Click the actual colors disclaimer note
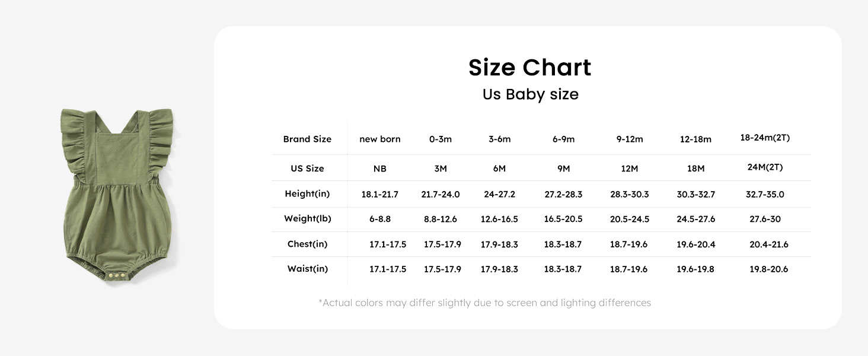This screenshot has height=356, width=868. point(485,303)
